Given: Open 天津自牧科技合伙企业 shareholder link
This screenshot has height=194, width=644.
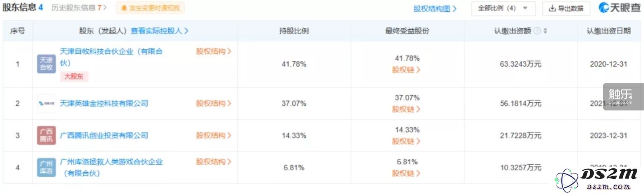Looking at the screenshot, I should [111, 57].
